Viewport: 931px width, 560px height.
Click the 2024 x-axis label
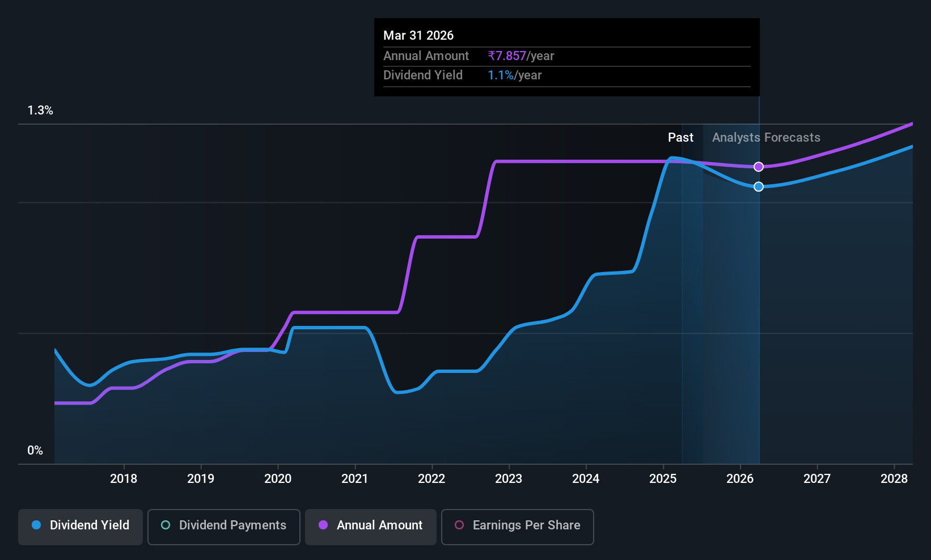click(586, 479)
